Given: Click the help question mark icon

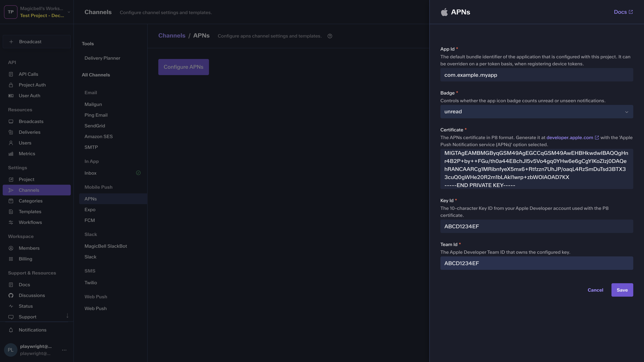Looking at the screenshot, I should pyautogui.click(x=330, y=36).
